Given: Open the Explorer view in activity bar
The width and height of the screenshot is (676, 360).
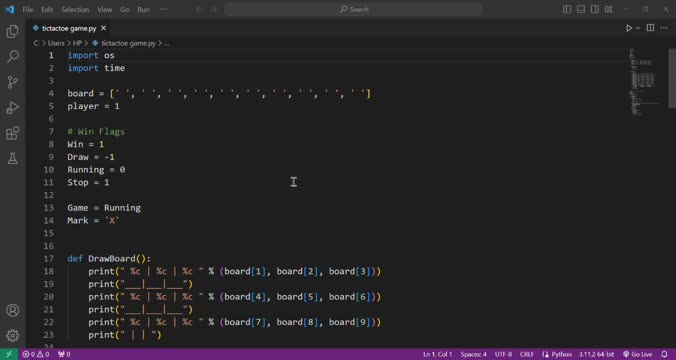Looking at the screenshot, I should 13,31.
